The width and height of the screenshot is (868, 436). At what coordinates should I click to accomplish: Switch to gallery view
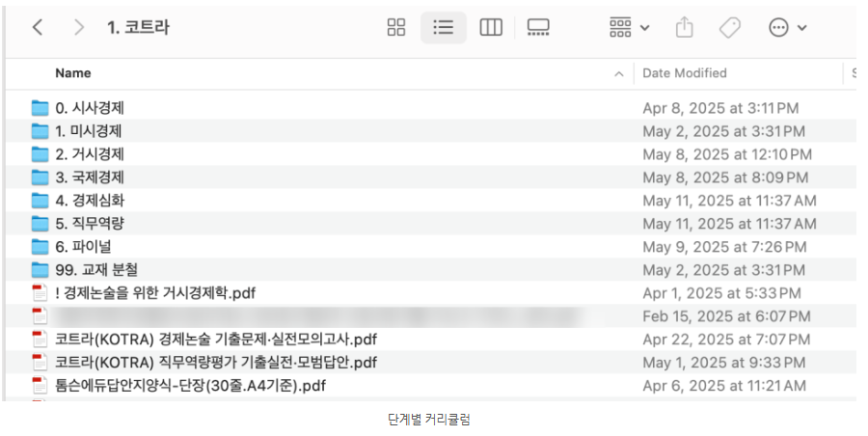[538, 28]
